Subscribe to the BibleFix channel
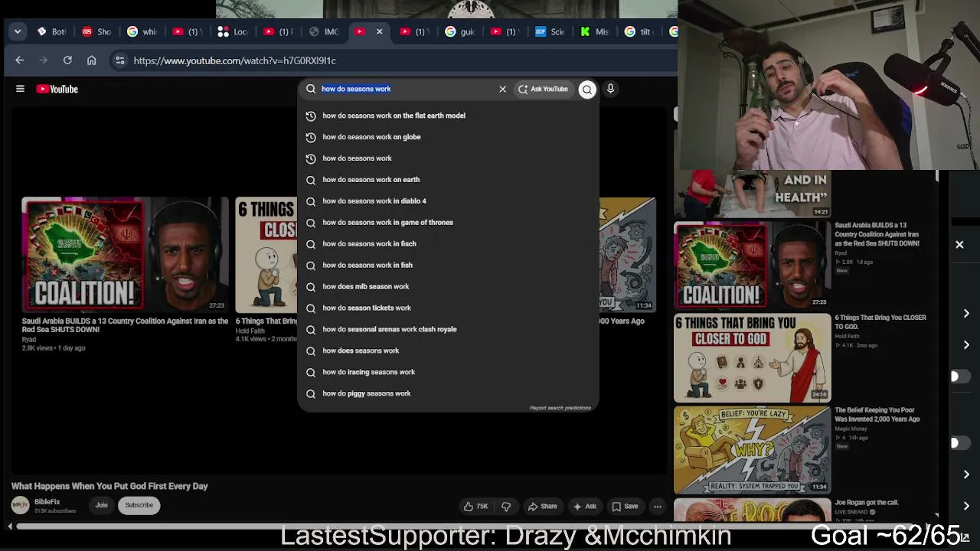The height and width of the screenshot is (551, 980). click(x=139, y=505)
